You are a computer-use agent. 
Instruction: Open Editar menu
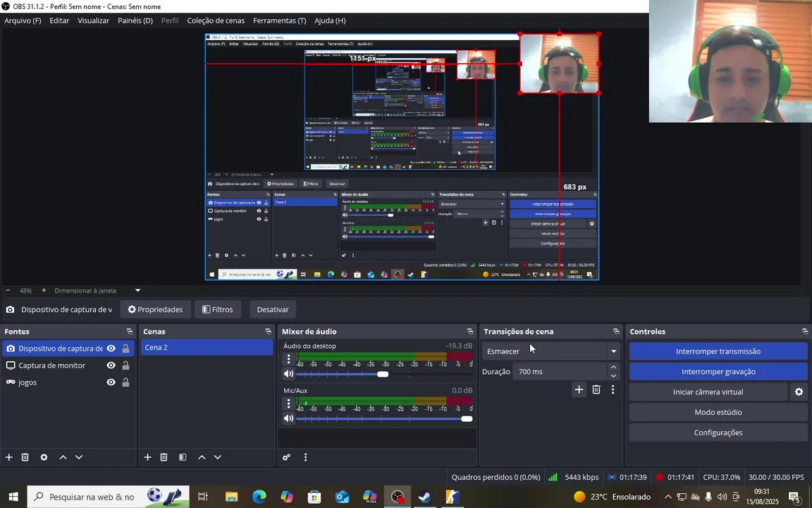pyautogui.click(x=59, y=20)
